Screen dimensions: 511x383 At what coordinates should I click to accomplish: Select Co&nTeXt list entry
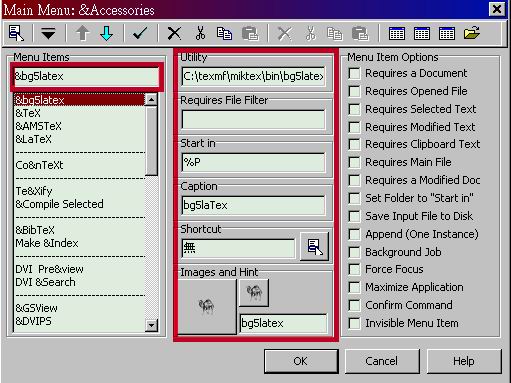pos(79,165)
